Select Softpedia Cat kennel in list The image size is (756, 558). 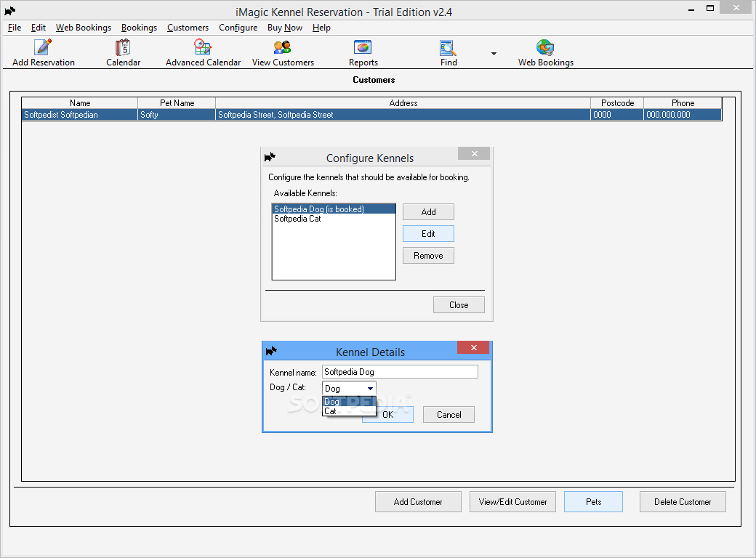(334, 218)
